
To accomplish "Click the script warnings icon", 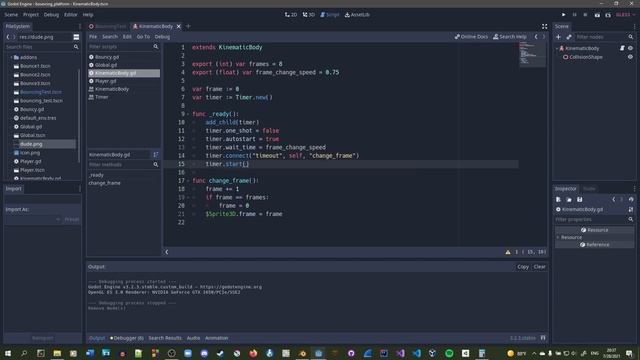I will 508,252.
